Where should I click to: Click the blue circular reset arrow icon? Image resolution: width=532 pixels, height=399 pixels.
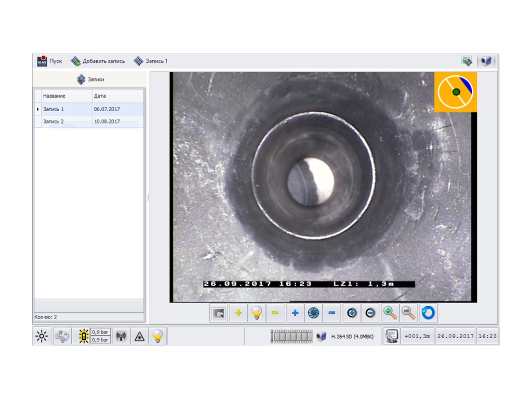429,313
